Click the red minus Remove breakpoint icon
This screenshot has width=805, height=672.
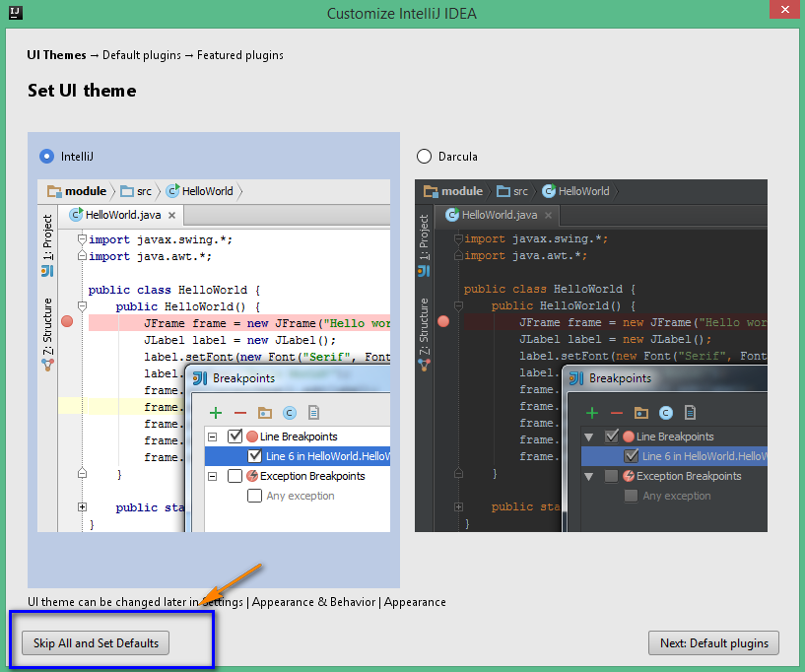[x=239, y=412]
